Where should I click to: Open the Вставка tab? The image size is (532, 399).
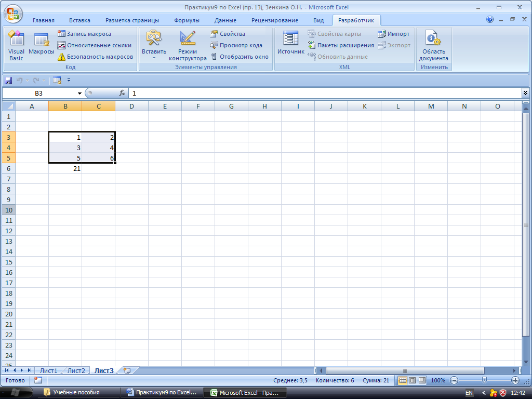coord(79,20)
